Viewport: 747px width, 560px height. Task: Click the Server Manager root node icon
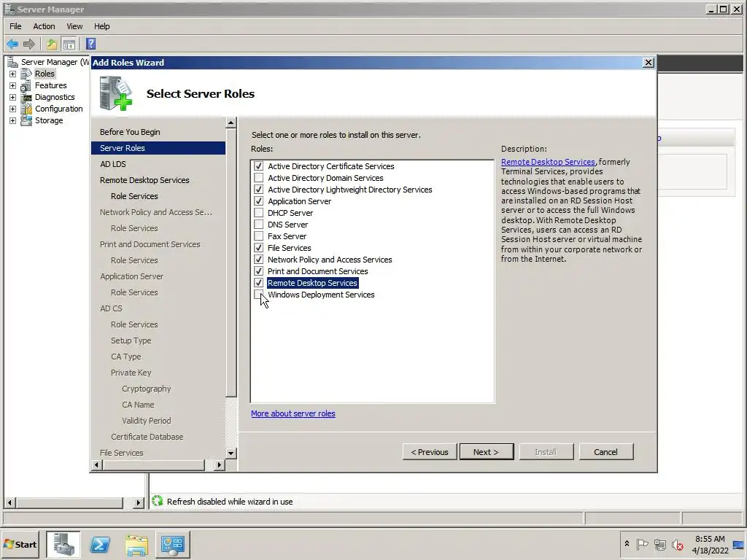coord(13,62)
